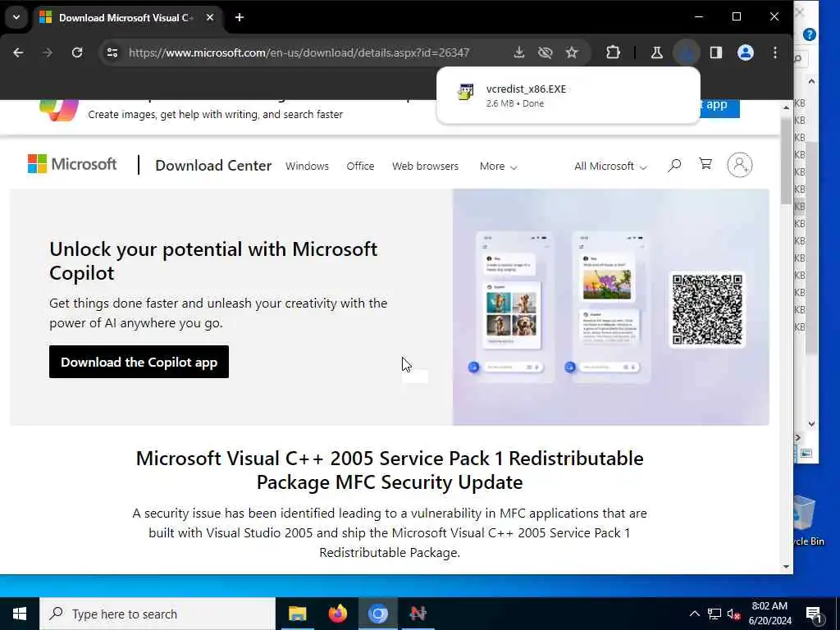Show hidden system tray icons
The width and height of the screenshot is (840, 630).
pos(694,614)
